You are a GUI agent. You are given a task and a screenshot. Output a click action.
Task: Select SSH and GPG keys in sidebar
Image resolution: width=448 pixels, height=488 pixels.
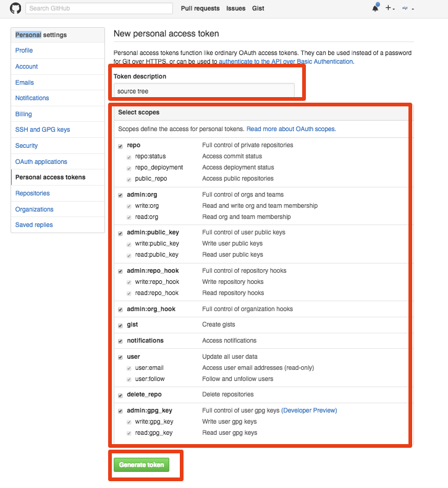[43, 130]
